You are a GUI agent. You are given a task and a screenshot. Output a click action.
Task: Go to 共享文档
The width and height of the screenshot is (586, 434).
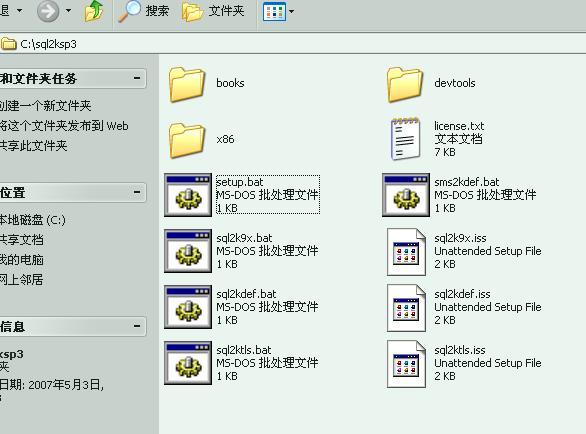pos(22,240)
